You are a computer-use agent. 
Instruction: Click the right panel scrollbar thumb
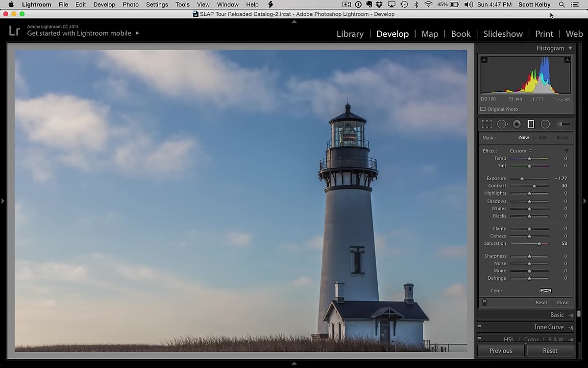[579, 313]
